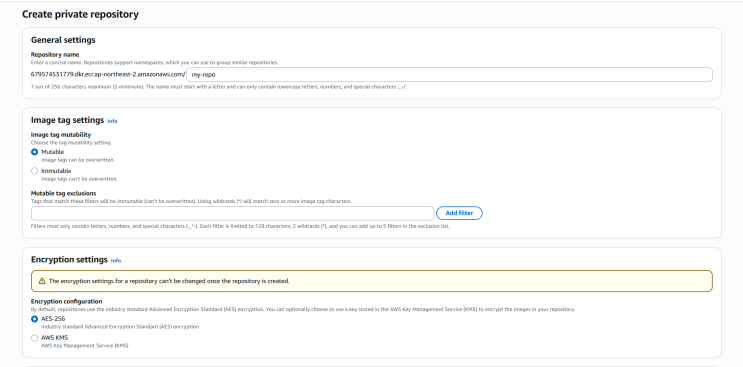Image resolution: width=743 pixels, height=367 pixels.
Task: Click the warning icon in encryption alert
Action: (42, 281)
